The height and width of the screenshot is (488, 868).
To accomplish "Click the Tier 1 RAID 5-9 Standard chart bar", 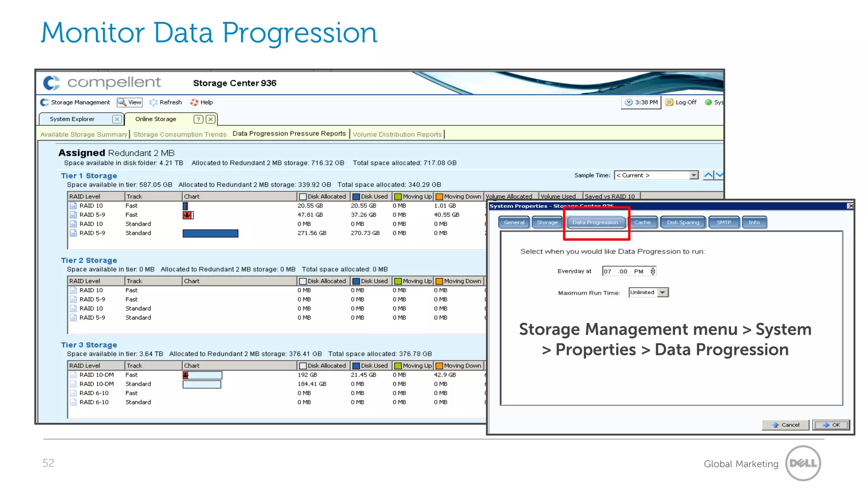I will point(210,233).
